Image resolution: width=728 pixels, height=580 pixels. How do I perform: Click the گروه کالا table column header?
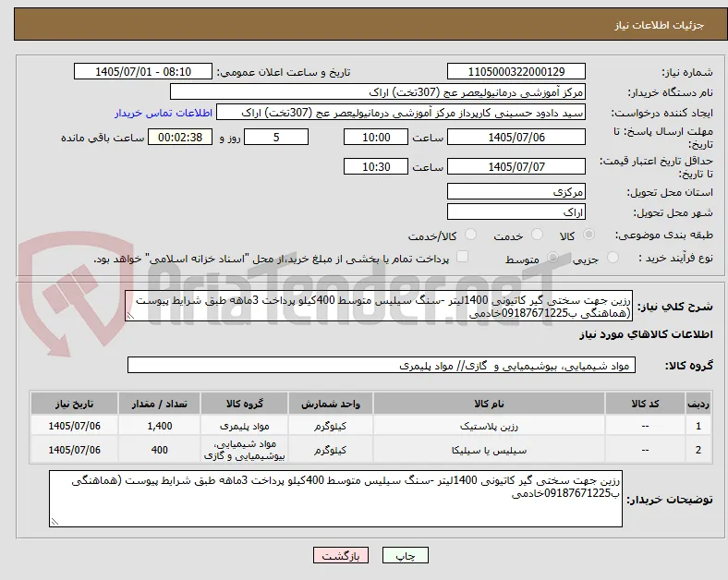(x=244, y=404)
